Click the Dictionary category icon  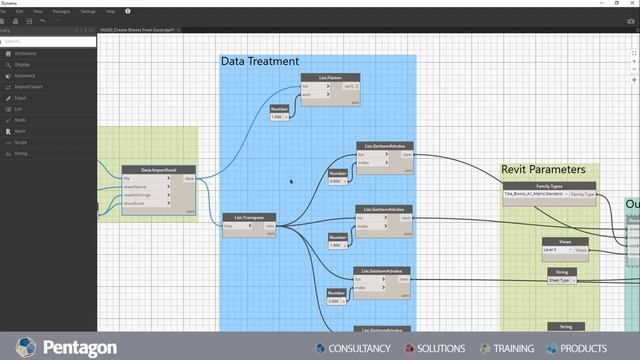coord(8,53)
